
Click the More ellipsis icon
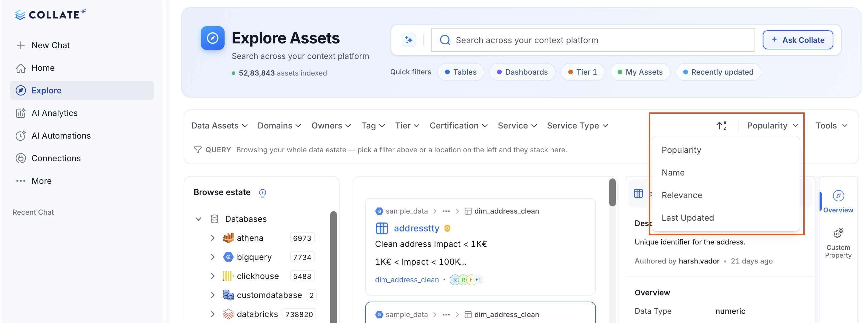[x=20, y=181]
